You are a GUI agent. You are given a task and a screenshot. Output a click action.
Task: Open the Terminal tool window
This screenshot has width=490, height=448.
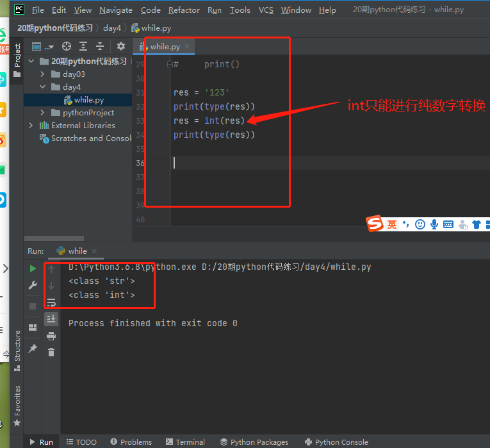(185, 442)
